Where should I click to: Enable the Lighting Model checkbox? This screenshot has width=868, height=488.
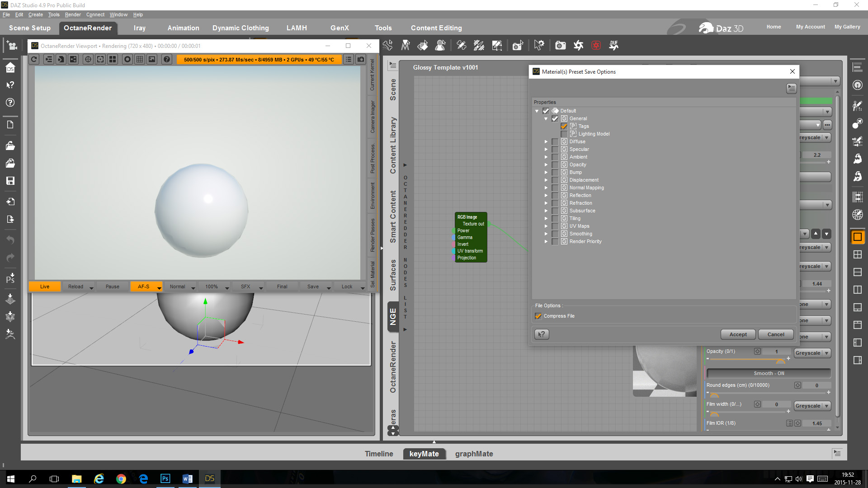click(564, 134)
